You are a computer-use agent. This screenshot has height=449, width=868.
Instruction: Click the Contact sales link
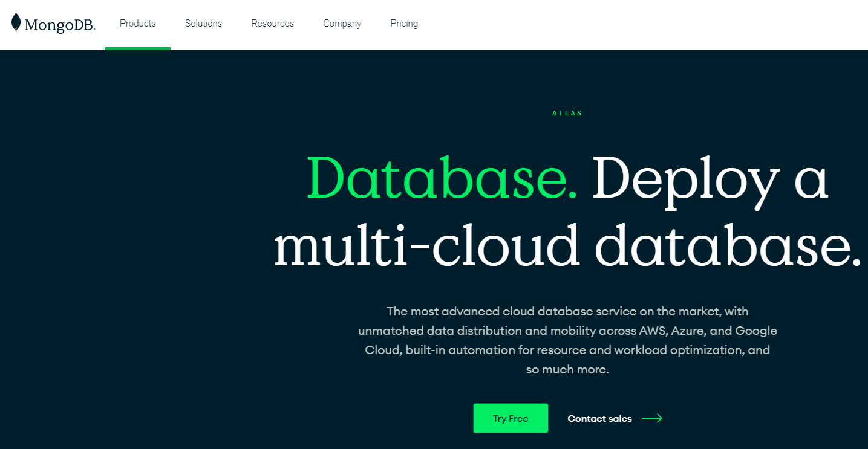599,418
